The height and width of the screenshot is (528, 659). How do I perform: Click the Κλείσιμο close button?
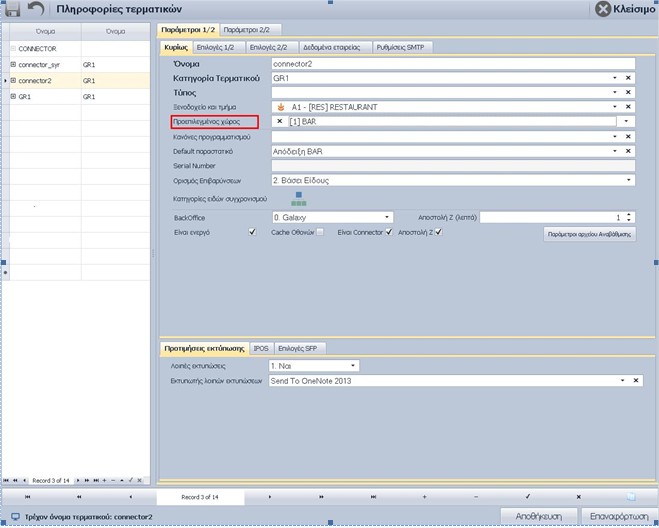tap(625, 9)
